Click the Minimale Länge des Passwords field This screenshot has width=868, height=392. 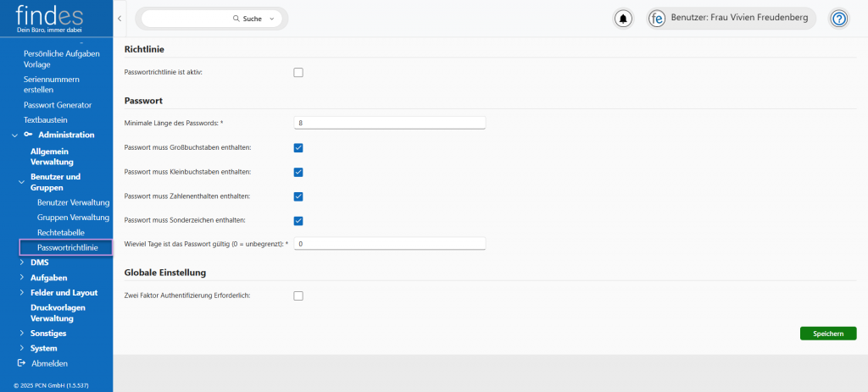tap(389, 123)
